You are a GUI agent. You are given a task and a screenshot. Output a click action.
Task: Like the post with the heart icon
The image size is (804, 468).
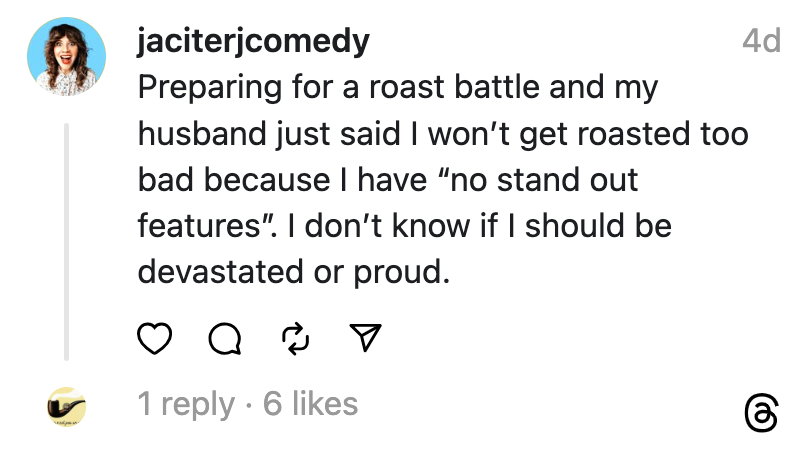pyautogui.click(x=153, y=340)
